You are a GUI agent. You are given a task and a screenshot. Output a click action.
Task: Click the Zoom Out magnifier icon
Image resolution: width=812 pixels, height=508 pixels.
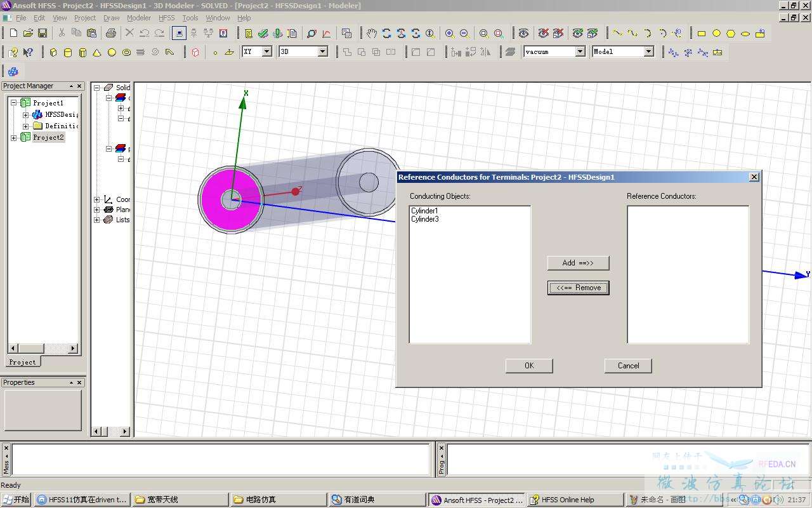tap(464, 33)
